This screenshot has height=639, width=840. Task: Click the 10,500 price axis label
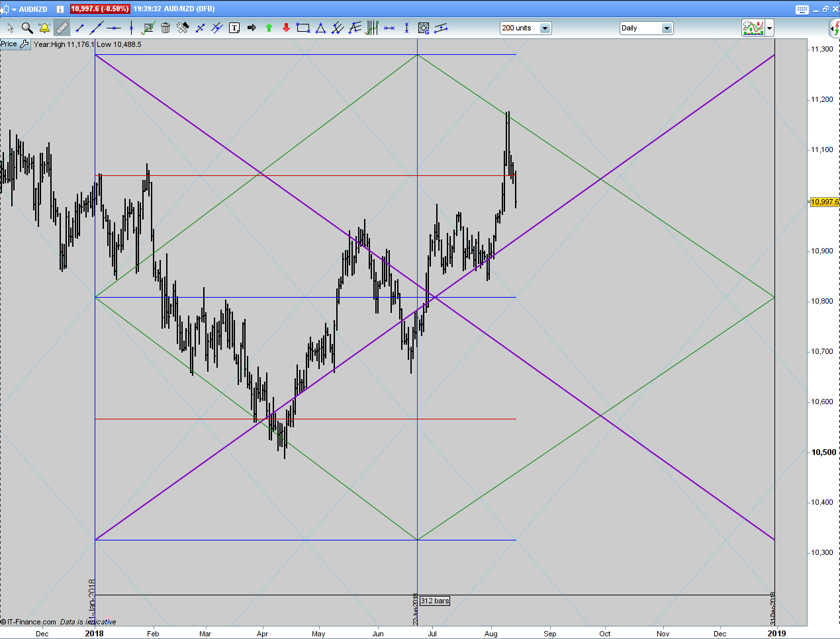click(x=823, y=452)
